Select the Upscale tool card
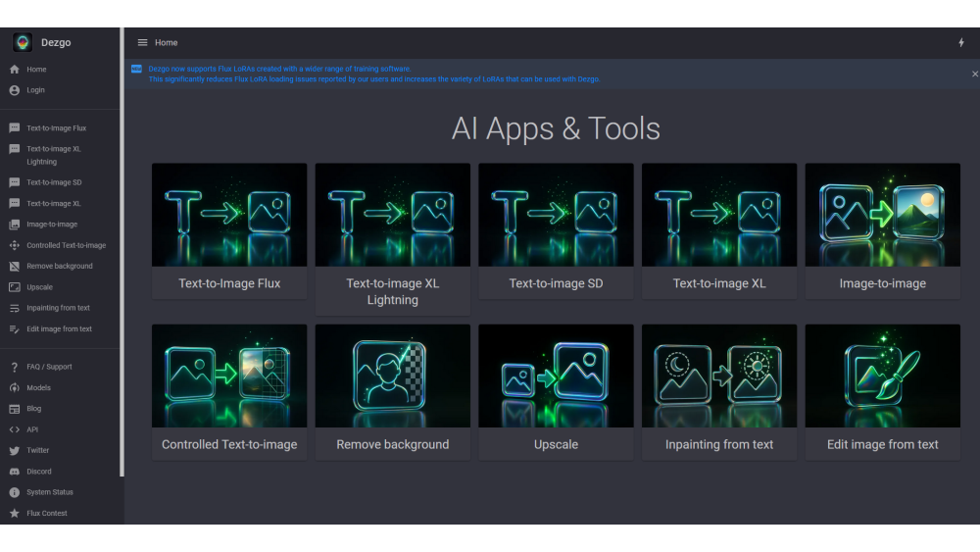The height and width of the screenshot is (552, 980). pyautogui.click(x=556, y=391)
